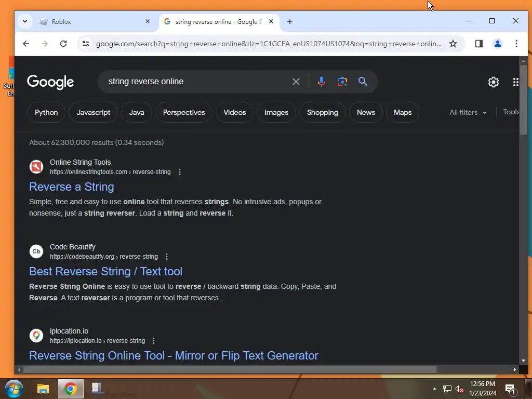Select the Perspectives filter
This screenshot has width=532, height=399.
(x=184, y=112)
